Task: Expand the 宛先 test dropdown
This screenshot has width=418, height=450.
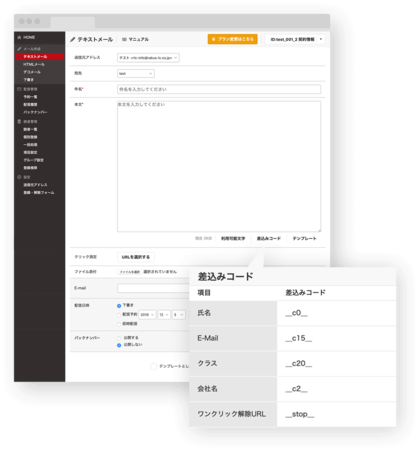Action: pyautogui.click(x=136, y=73)
